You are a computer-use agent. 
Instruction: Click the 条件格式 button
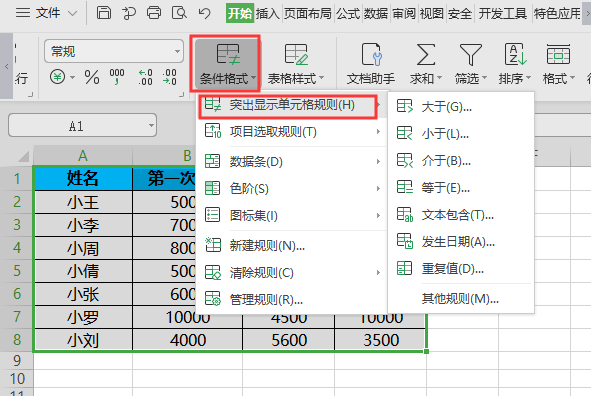[227, 63]
